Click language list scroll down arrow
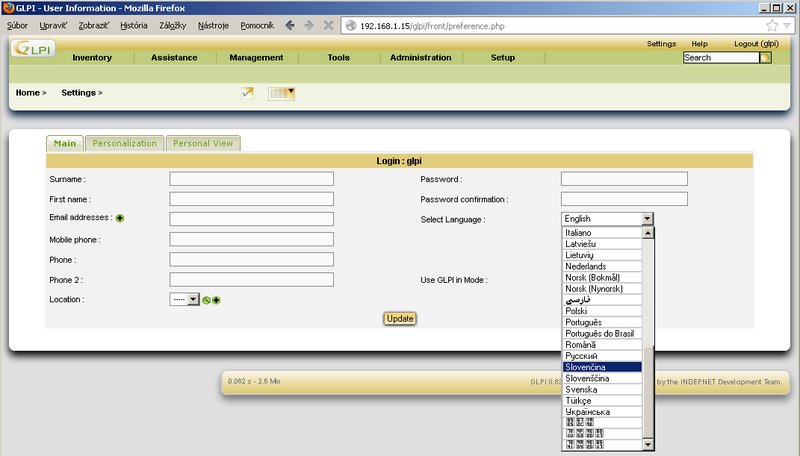The width and height of the screenshot is (800, 456). pyautogui.click(x=648, y=445)
